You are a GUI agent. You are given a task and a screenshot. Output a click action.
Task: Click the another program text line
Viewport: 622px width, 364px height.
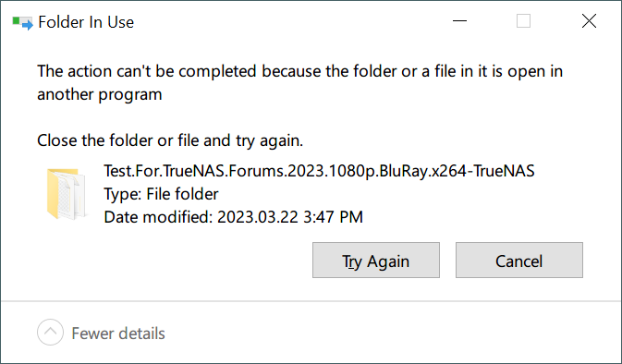100,94
